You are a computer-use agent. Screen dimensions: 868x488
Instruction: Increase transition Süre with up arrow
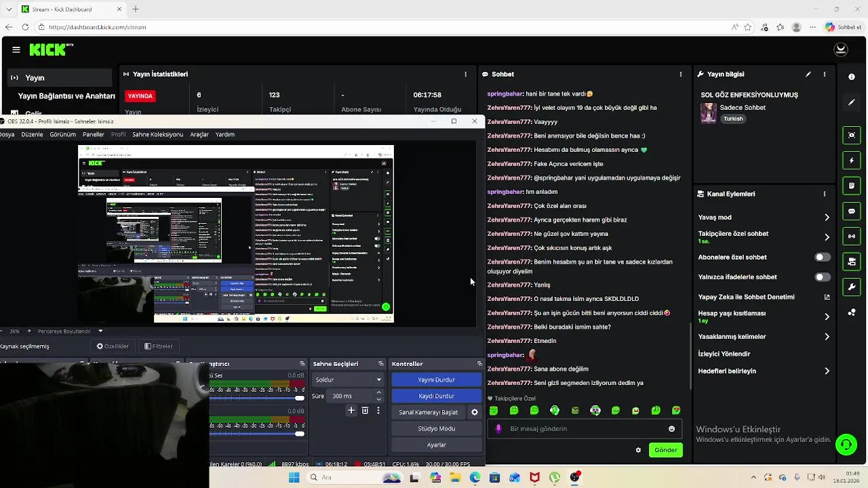[378, 392]
